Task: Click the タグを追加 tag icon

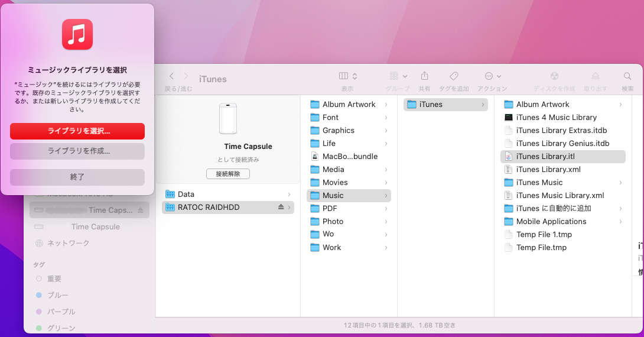Action: pyautogui.click(x=454, y=76)
